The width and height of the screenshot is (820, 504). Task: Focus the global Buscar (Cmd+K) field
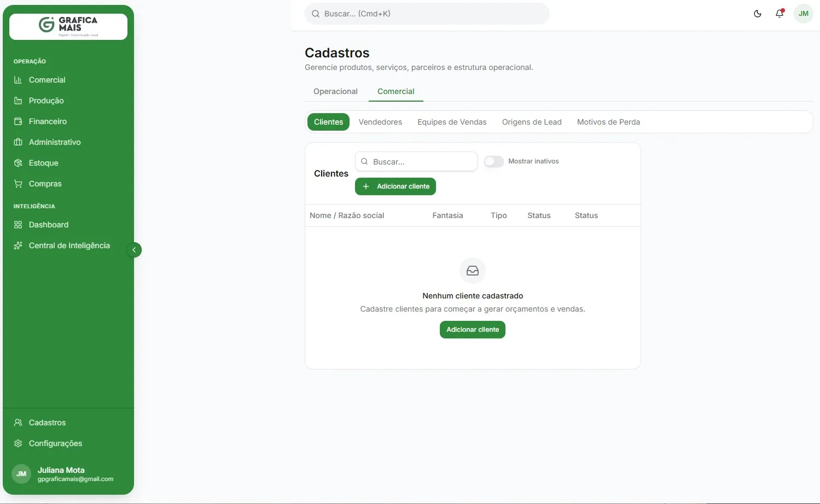coord(427,14)
